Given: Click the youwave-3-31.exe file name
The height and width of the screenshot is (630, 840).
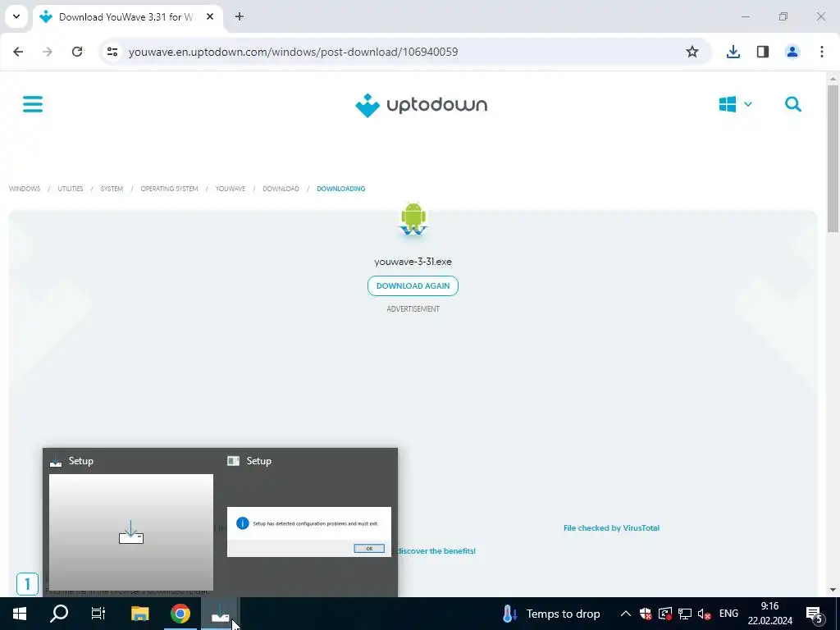Looking at the screenshot, I should 413,262.
